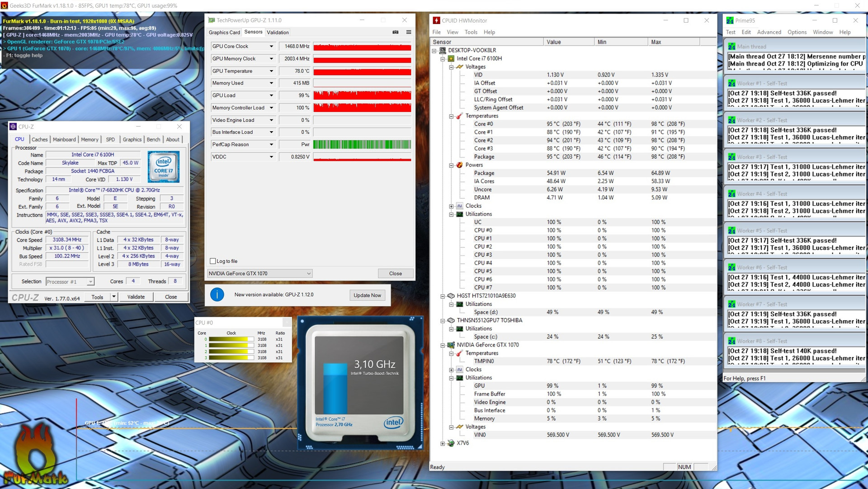Click the NVIDIA GeForce GTX 1070 tree icon
The height and width of the screenshot is (489, 868).
click(451, 345)
